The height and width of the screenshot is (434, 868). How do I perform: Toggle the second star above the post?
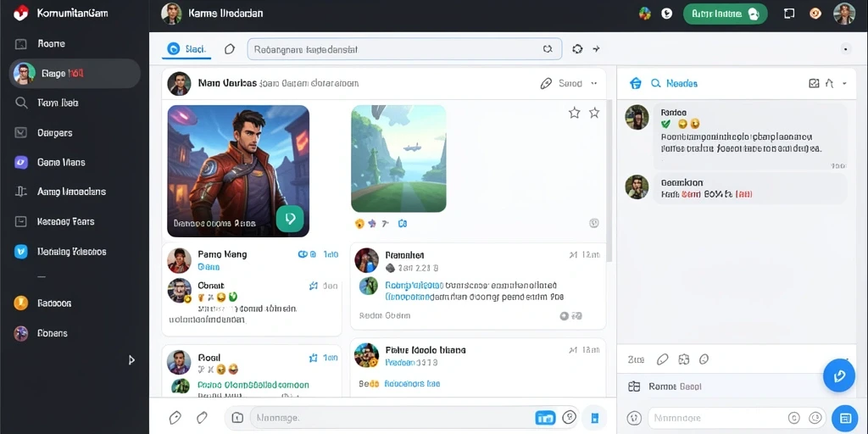(x=594, y=113)
